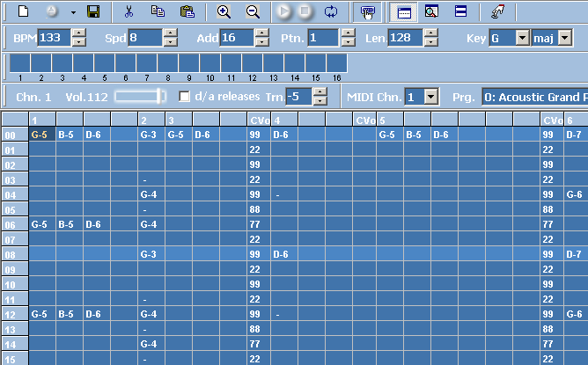This screenshot has width=588, height=365.
Task: Open the dropdown arrow beside the eject icon
Action: (74, 12)
